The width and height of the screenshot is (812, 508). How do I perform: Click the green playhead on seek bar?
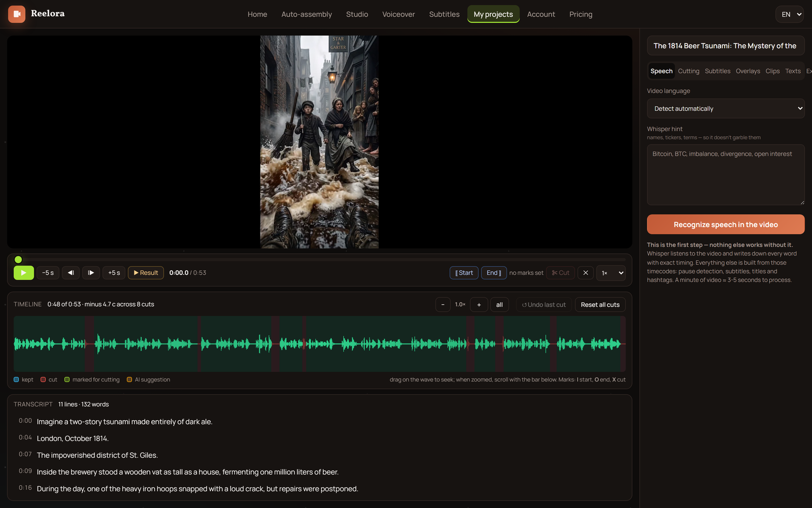[x=18, y=260]
